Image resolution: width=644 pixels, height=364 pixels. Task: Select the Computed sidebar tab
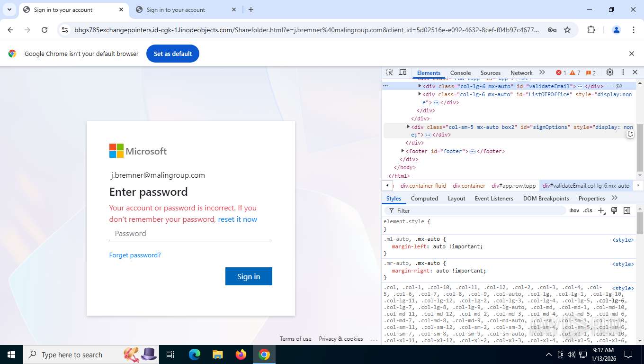click(424, 199)
